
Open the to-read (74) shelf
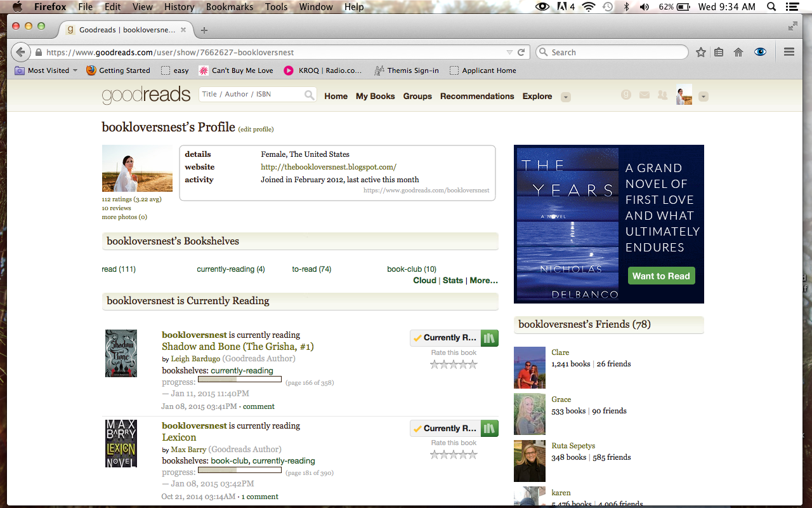coord(311,269)
